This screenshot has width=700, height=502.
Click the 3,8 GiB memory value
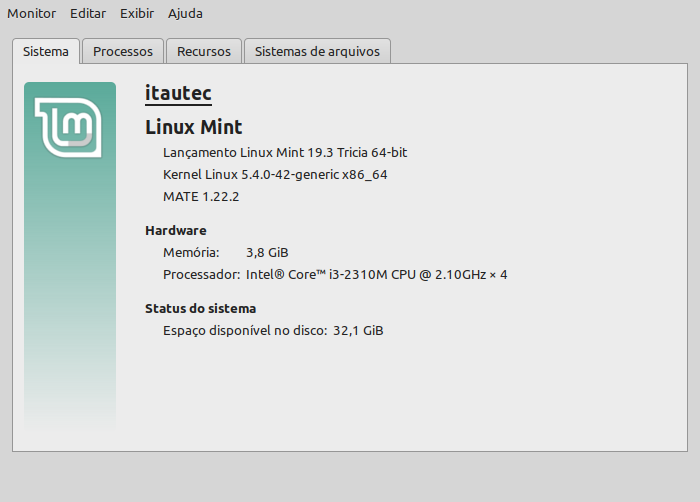pos(267,253)
